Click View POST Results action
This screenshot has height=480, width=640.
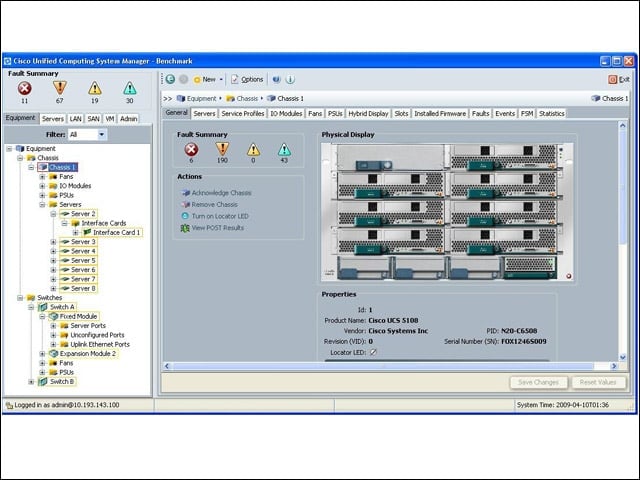(212, 228)
